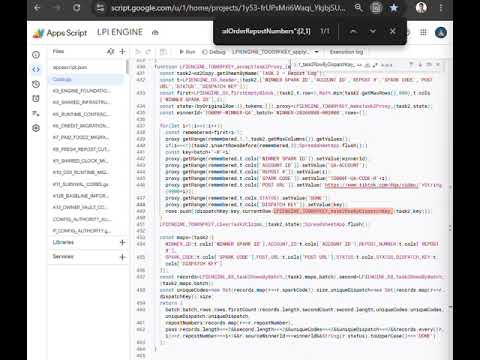The width and height of the screenshot is (480, 360).
Task: Run the selected function
Action: pos(187,52)
